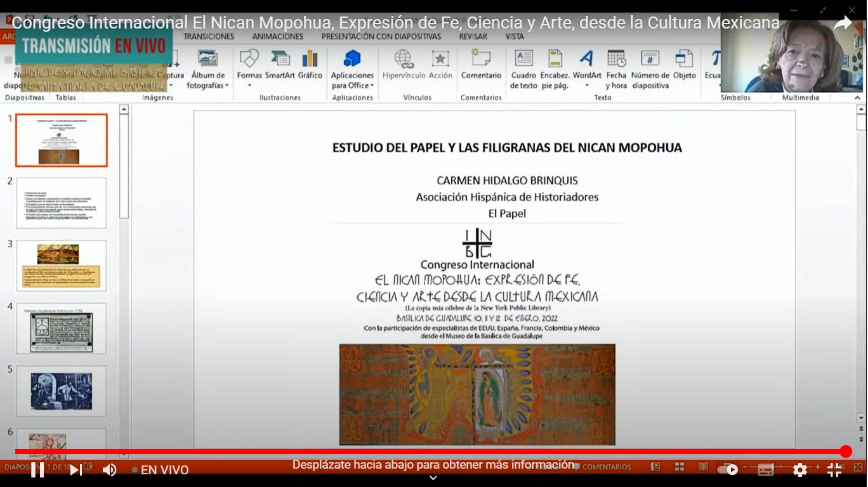Click the slide title ESTUDIO DEL PAPEL
This screenshot has height=487, width=868.
click(507, 148)
